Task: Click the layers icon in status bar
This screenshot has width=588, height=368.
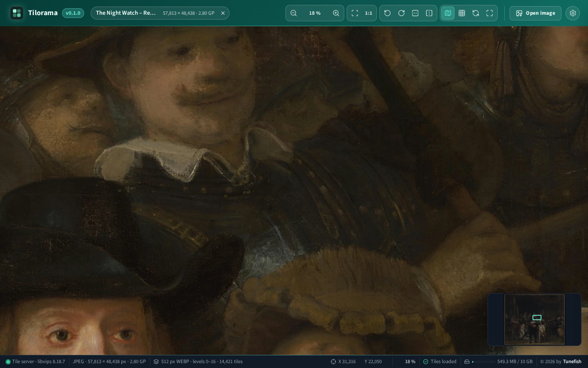Action: click(156, 361)
